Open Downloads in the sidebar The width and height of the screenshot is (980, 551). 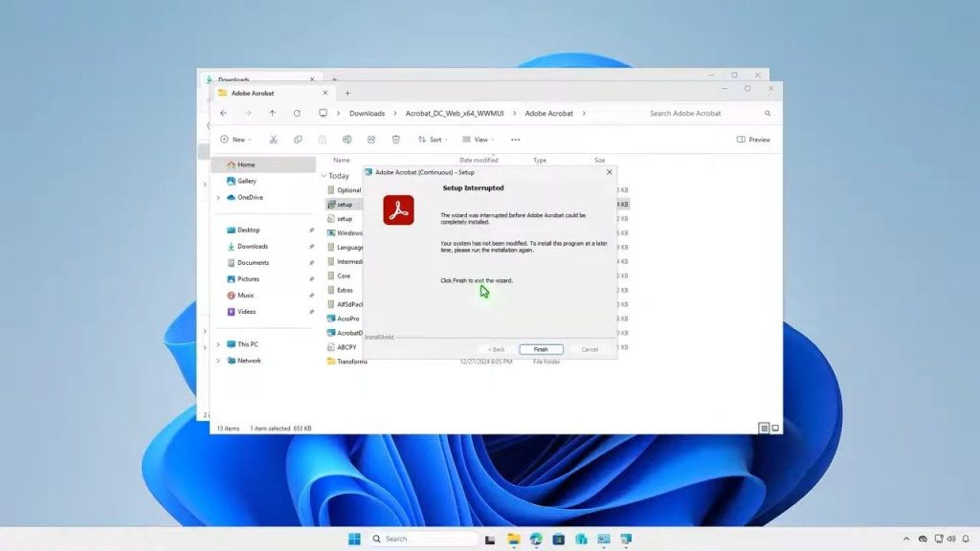[x=253, y=246]
